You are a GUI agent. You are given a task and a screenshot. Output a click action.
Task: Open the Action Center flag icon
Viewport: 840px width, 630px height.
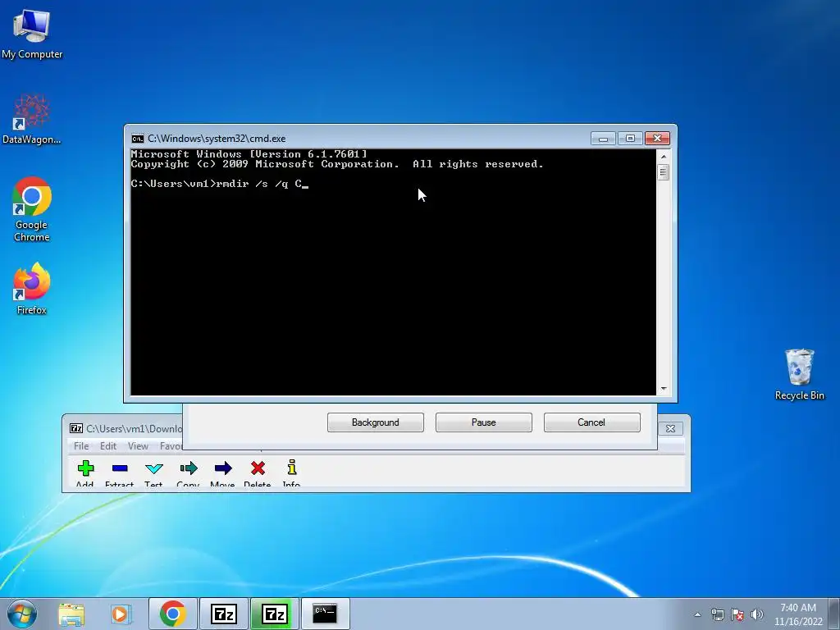click(737, 614)
